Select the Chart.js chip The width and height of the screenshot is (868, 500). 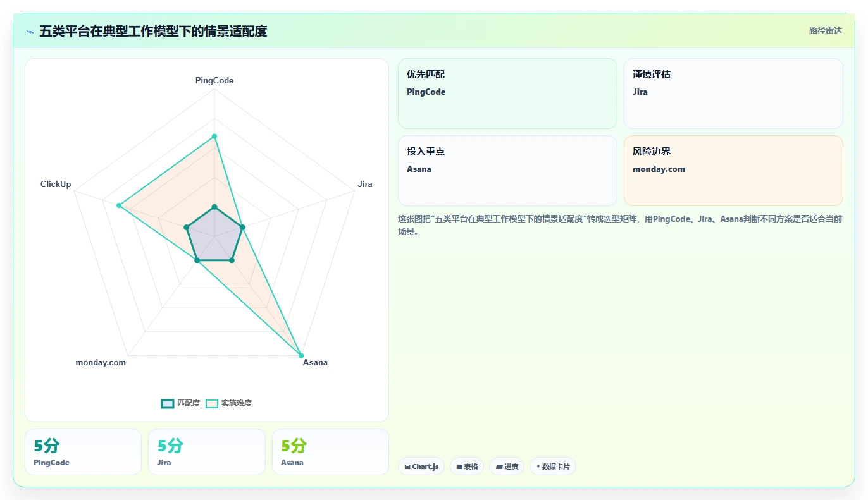421,466
